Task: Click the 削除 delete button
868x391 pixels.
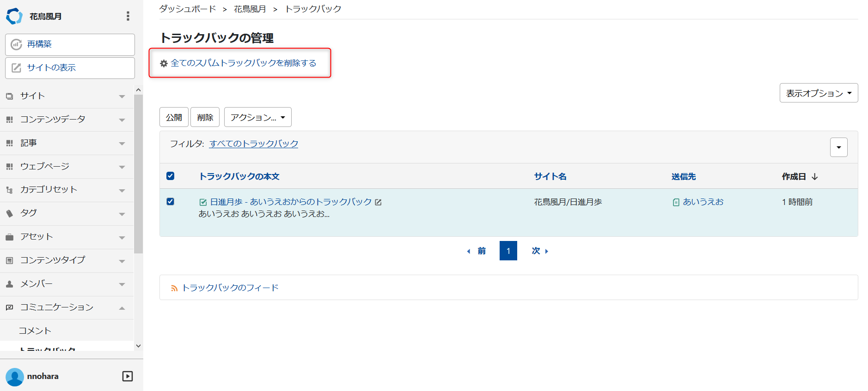Action: pos(205,117)
